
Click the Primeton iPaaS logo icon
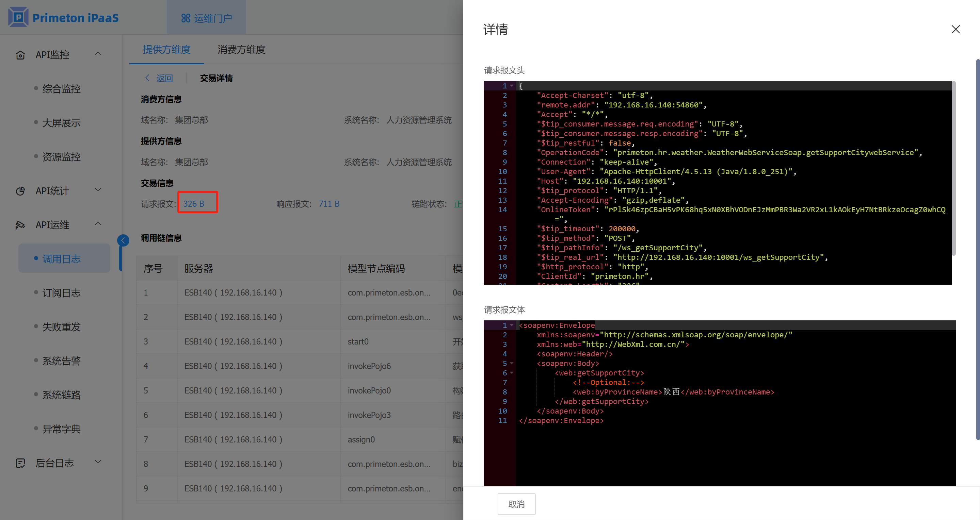(x=18, y=17)
